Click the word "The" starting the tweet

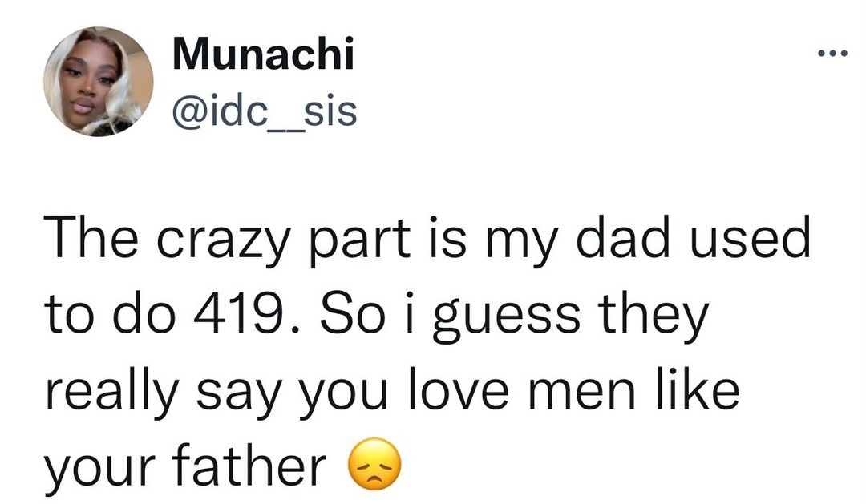coord(91,237)
